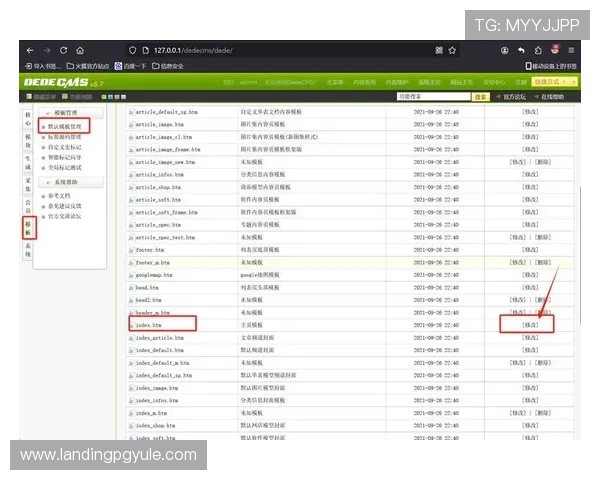Click the 功能搜索 search input field
The width and height of the screenshot is (600, 480).
432,97
